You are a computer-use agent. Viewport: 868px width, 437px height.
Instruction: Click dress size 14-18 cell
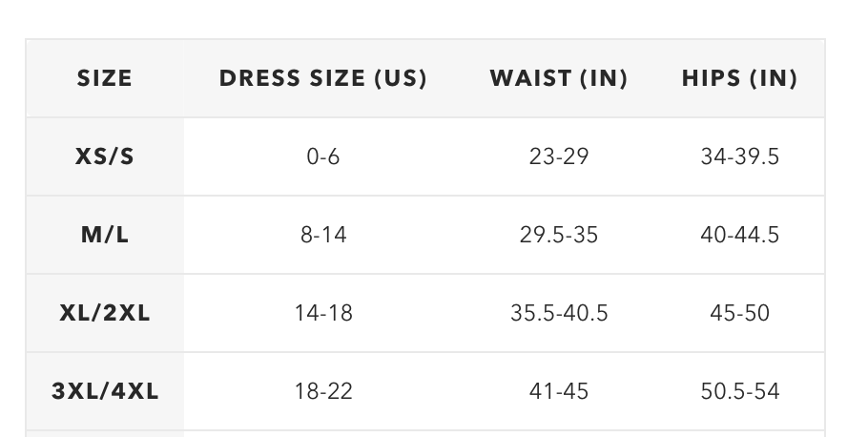pyautogui.click(x=322, y=313)
